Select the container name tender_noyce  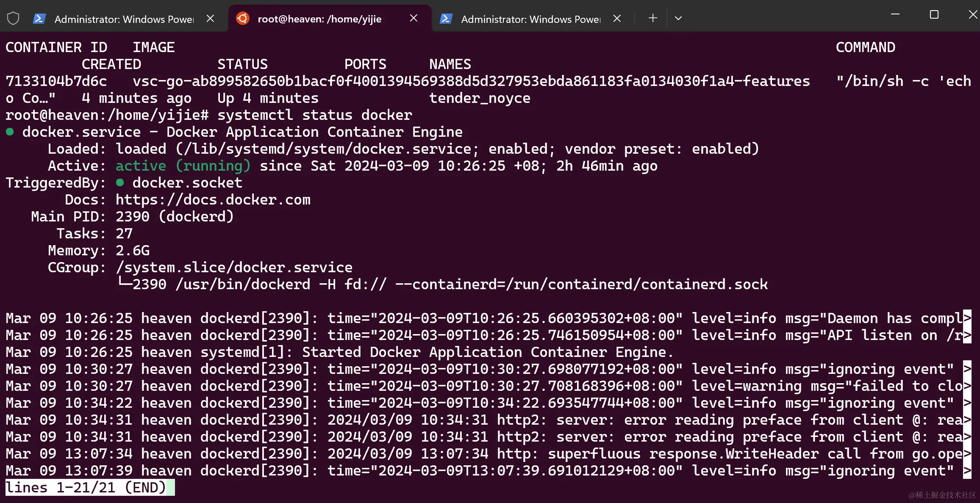pyautogui.click(x=480, y=98)
